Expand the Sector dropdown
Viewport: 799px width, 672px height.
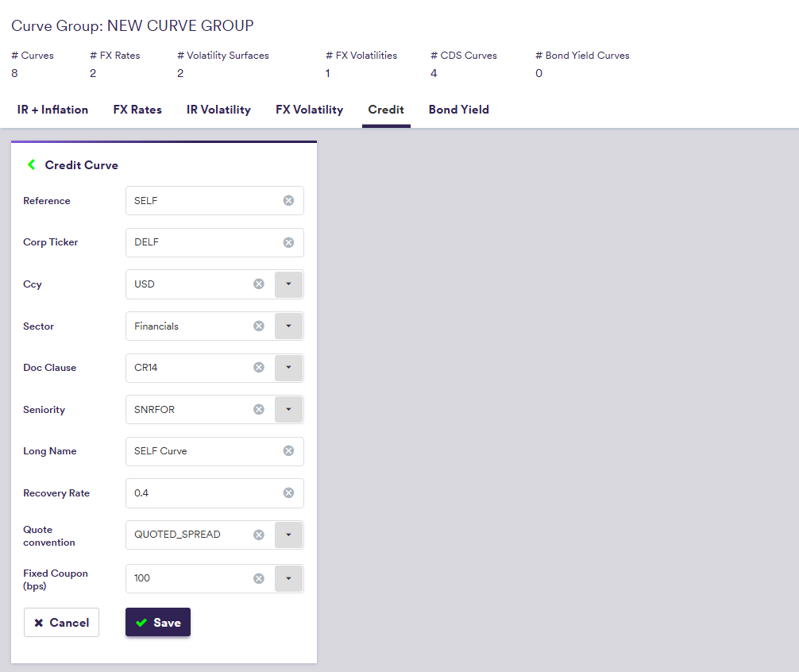288,326
